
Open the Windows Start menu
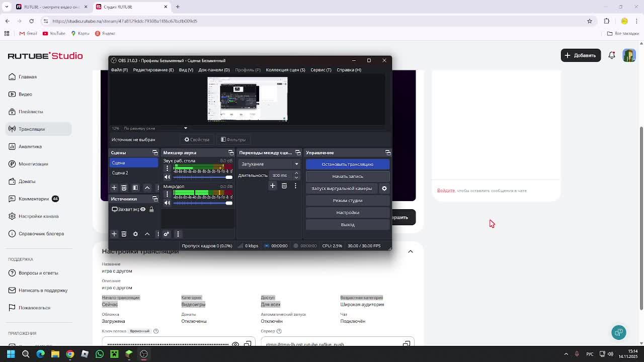(11, 354)
